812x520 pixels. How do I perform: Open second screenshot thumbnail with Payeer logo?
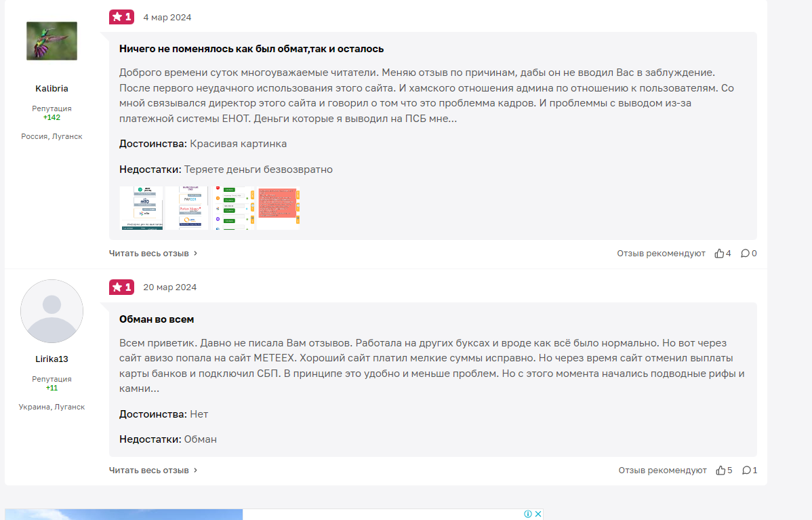point(186,208)
